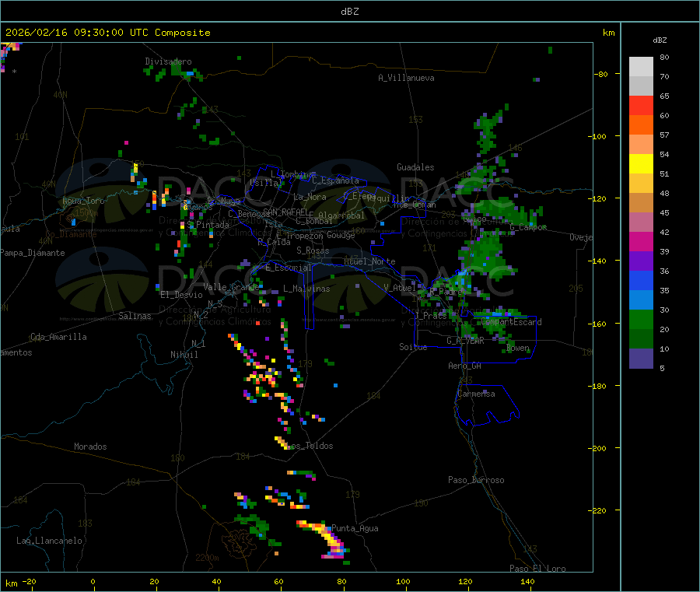
Task: Click the -200 km vertical axis tick label
Action: [599, 448]
